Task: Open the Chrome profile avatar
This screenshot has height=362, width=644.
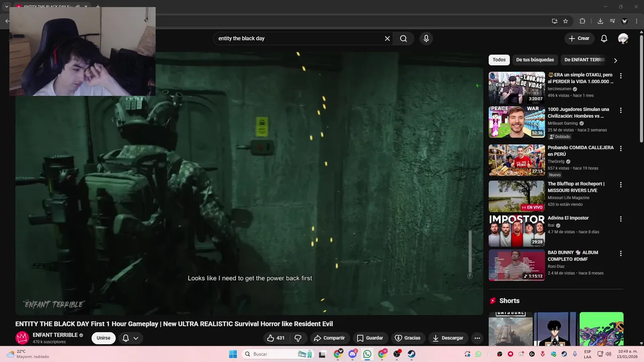Action: tap(624, 21)
